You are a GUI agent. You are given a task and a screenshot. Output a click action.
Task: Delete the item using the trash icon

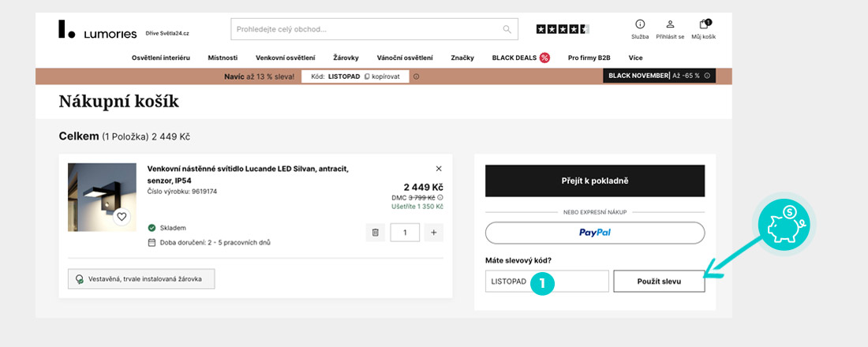coord(376,233)
